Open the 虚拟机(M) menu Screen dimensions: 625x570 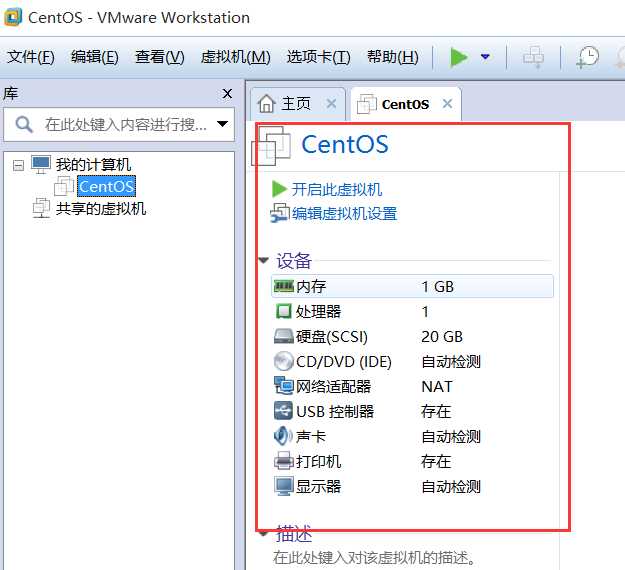(x=236, y=57)
